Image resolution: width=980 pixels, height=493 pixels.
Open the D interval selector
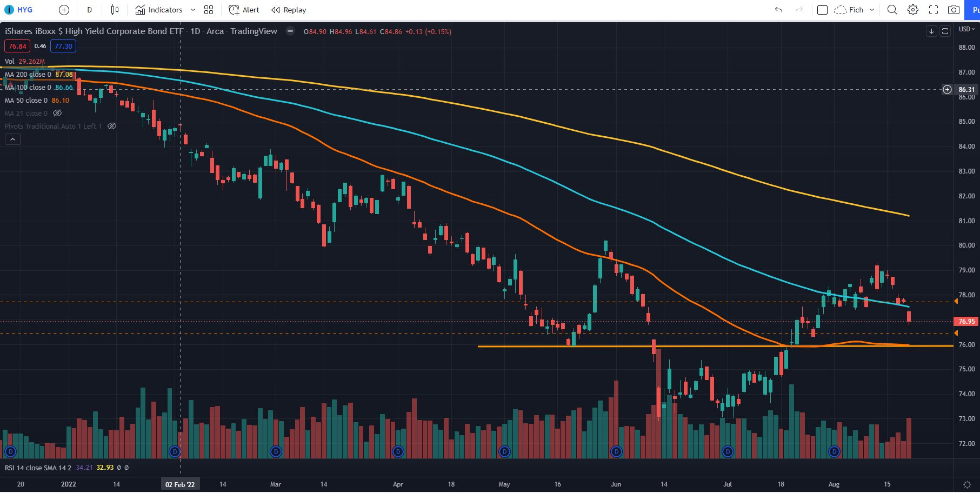click(89, 10)
